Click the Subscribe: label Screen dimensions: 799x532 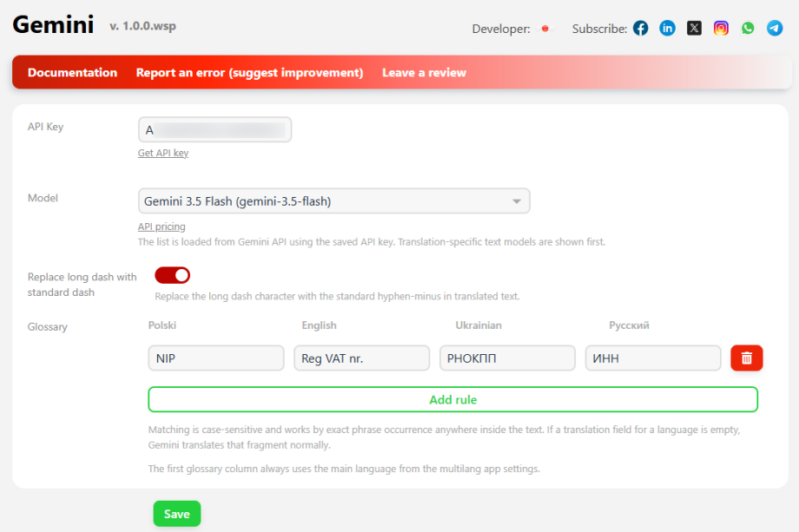599,29
